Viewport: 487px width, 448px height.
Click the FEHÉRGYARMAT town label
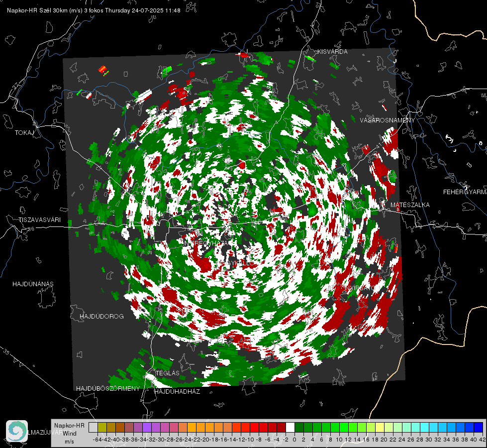(465, 192)
